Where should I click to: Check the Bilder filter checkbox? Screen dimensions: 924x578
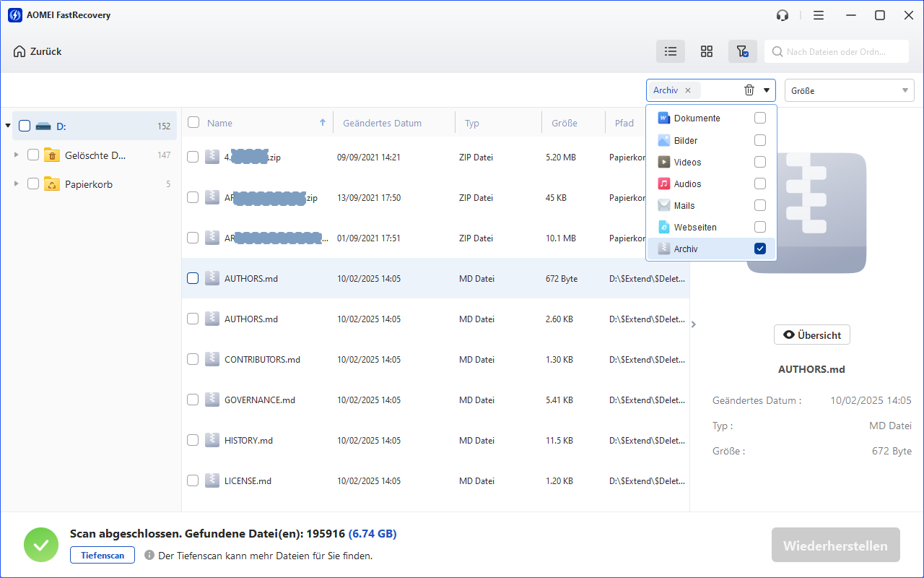pyautogui.click(x=759, y=140)
